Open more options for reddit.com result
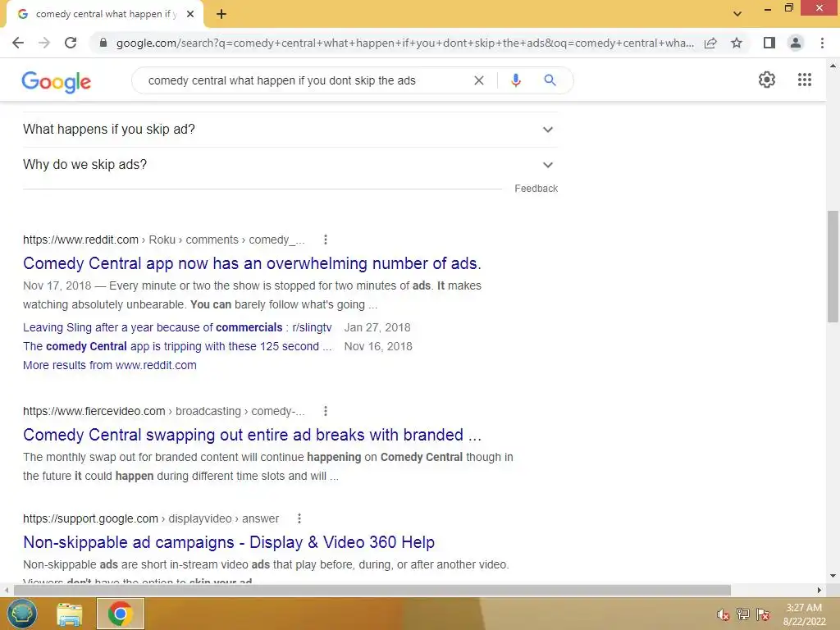The width and height of the screenshot is (840, 630). click(325, 240)
